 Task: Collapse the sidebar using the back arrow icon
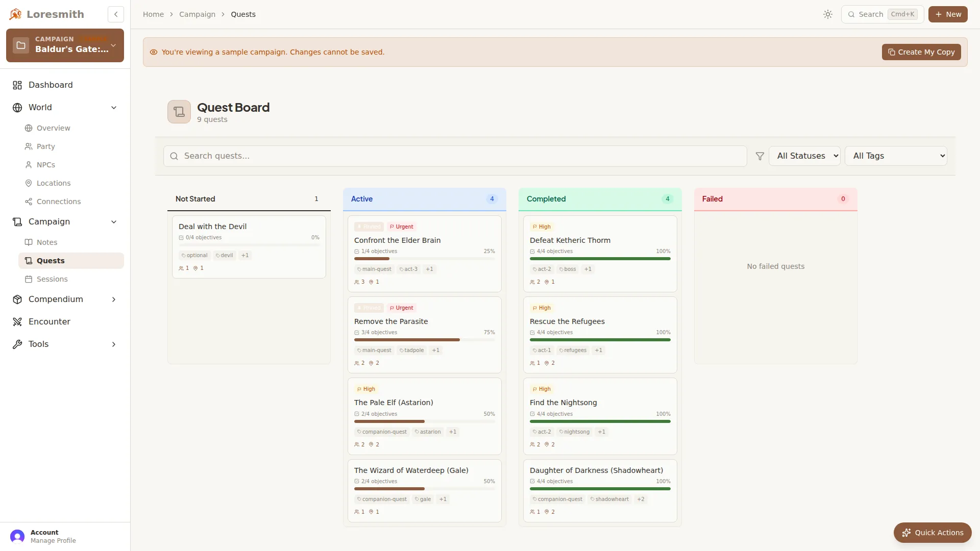(x=115, y=14)
